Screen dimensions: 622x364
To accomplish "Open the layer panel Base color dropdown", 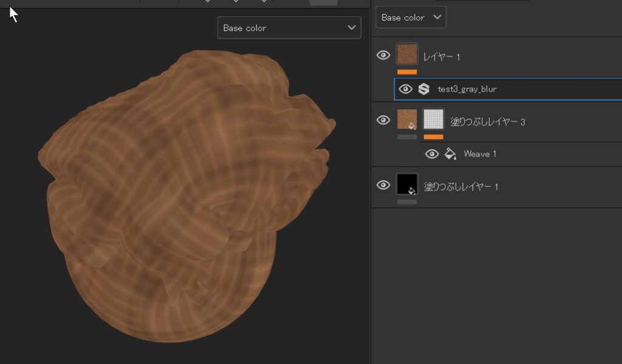I will click(x=411, y=18).
